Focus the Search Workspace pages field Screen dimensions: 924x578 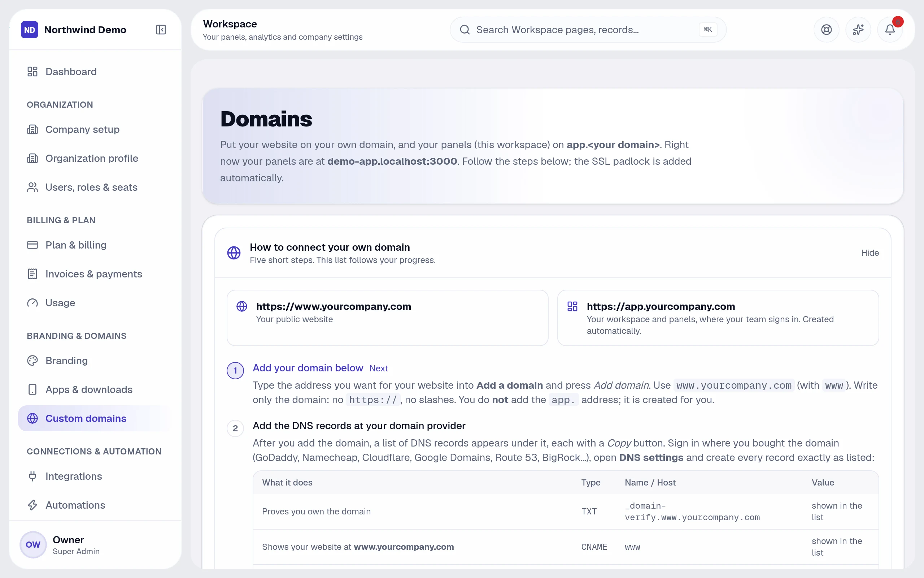tap(588, 29)
